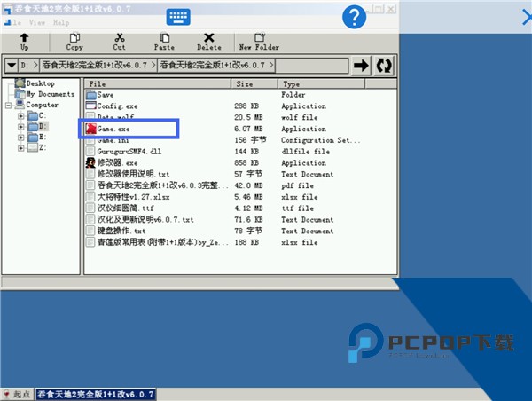Select the 青莲版常用表 xlsx file
The image size is (532, 401).
tap(158, 242)
